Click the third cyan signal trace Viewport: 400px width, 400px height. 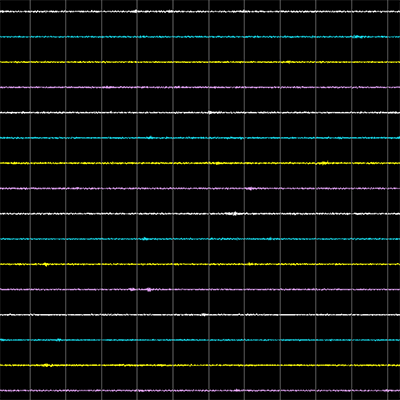[x=200, y=239]
